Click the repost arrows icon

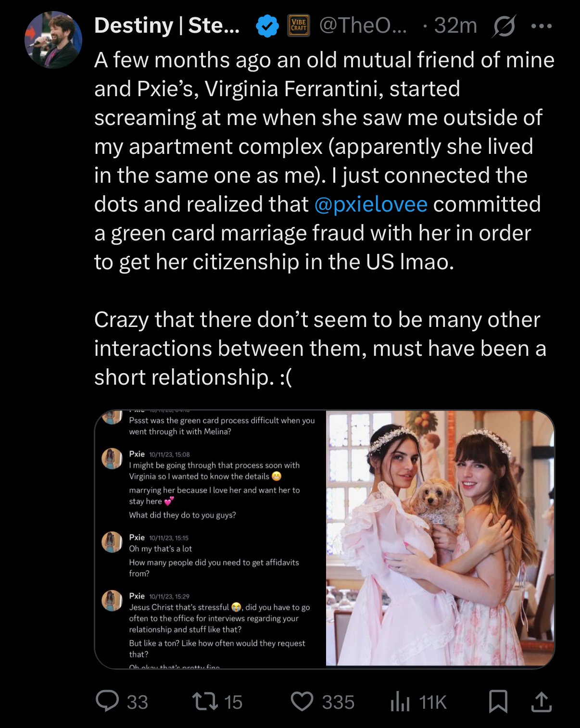pyautogui.click(x=205, y=701)
